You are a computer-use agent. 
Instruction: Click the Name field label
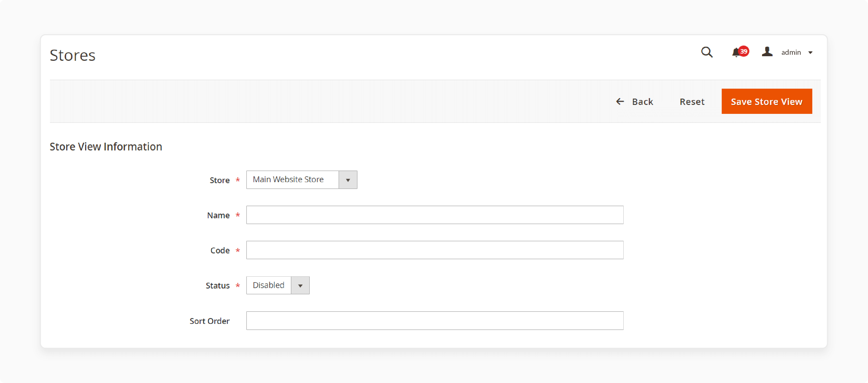click(x=218, y=215)
